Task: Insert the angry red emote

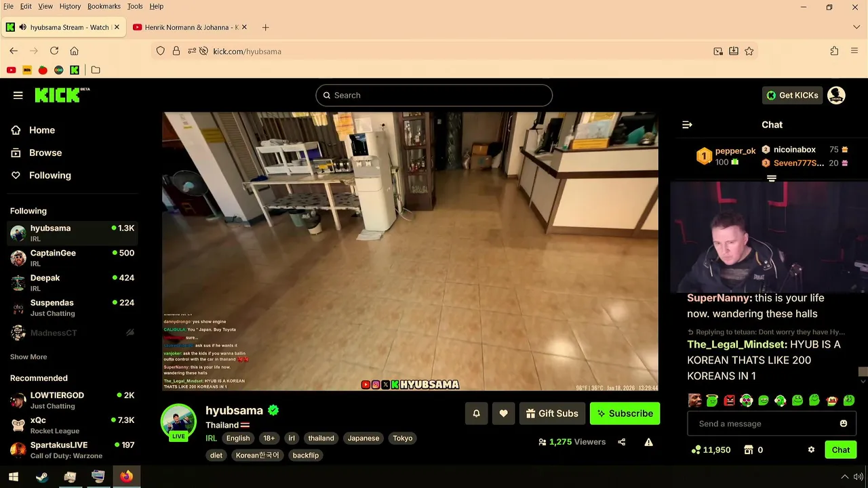Action: 729,401
